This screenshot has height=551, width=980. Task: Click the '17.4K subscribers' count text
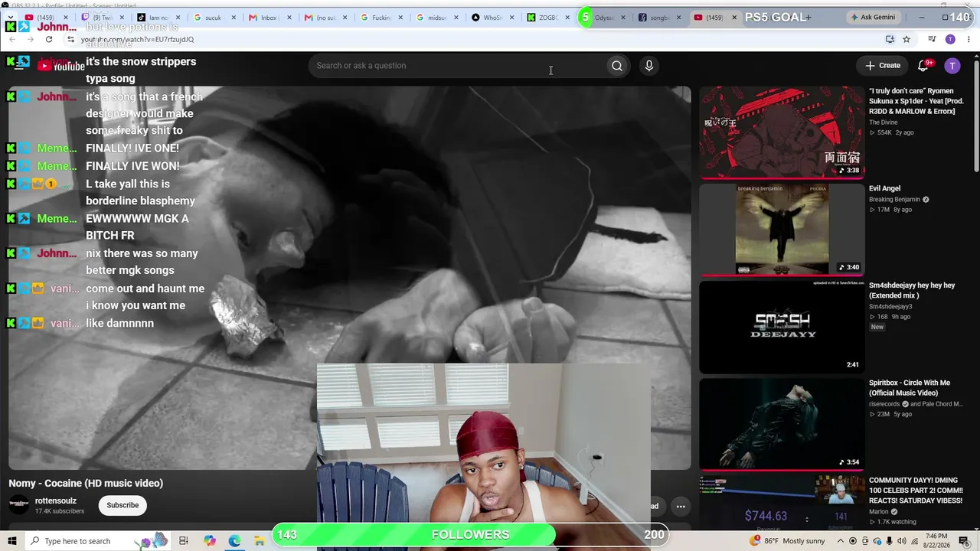point(60,511)
